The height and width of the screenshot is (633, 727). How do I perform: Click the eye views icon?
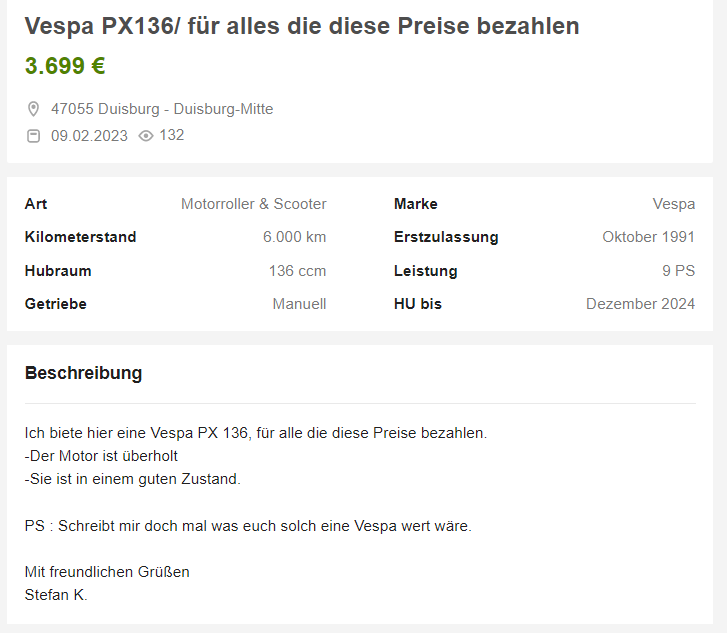coord(146,136)
